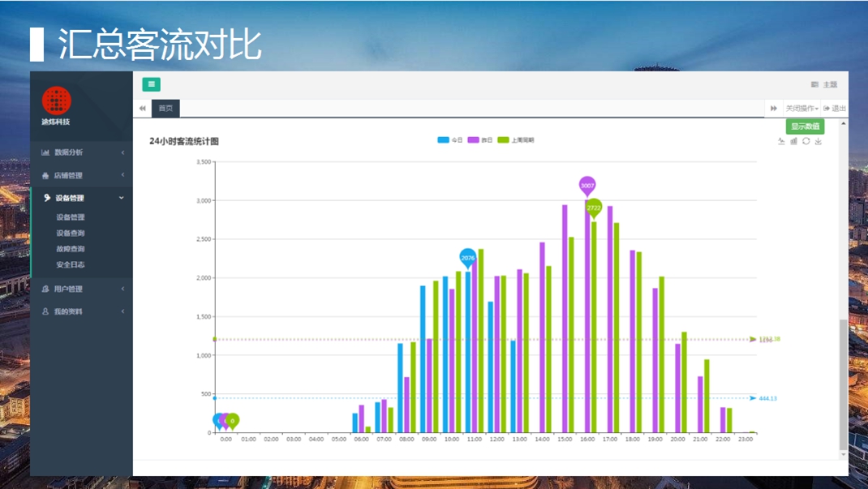Switch chart to line view
The height and width of the screenshot is (489, 868).
(781, 141)
